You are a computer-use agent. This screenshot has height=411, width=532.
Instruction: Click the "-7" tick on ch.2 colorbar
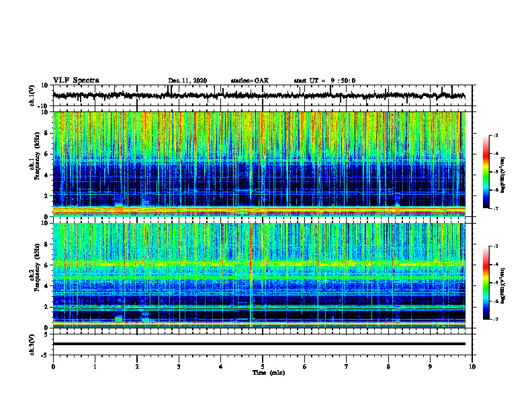click(x=495, y=319)
